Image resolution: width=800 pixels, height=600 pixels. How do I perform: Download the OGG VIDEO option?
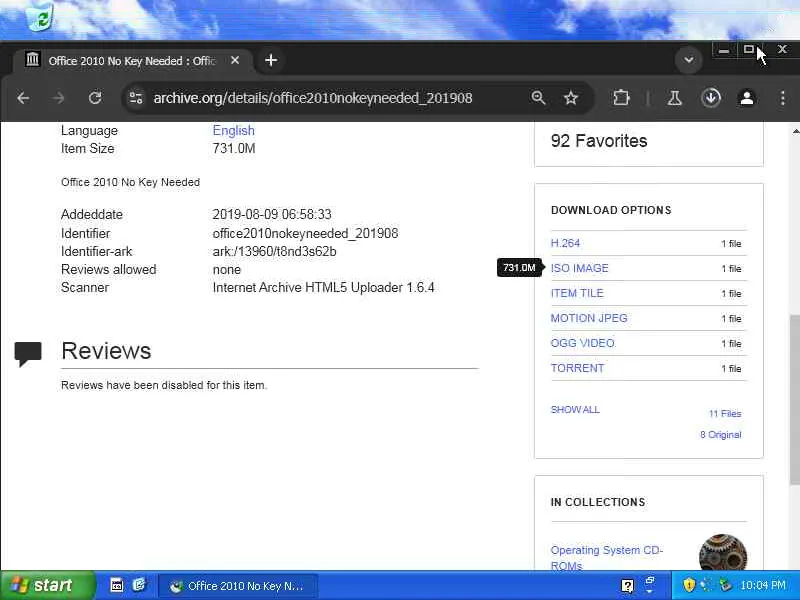(x=583, y=343)
